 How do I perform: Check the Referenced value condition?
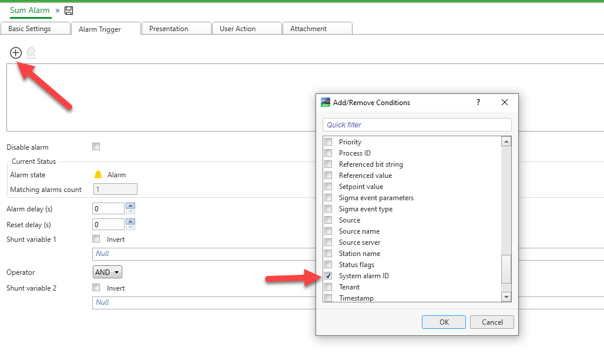328,175
